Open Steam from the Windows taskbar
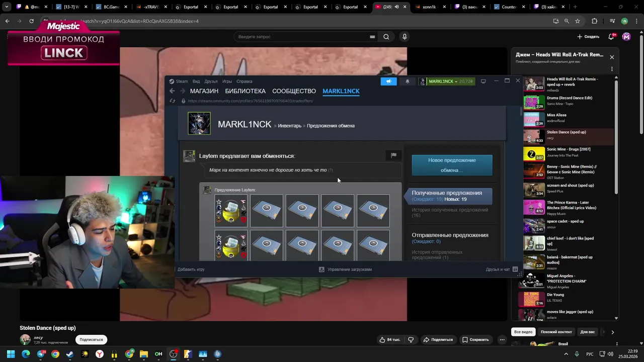644x362 pixels. click(x=69, y=354)
